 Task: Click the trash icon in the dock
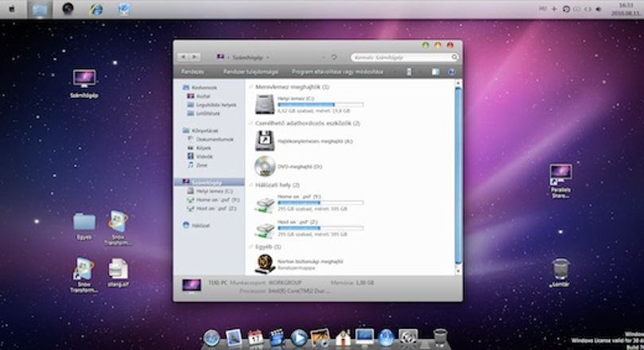(440, 338)
